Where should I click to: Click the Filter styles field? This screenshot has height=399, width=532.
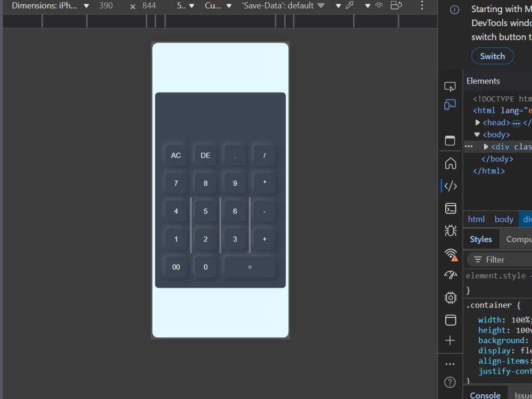click(500, 260)
